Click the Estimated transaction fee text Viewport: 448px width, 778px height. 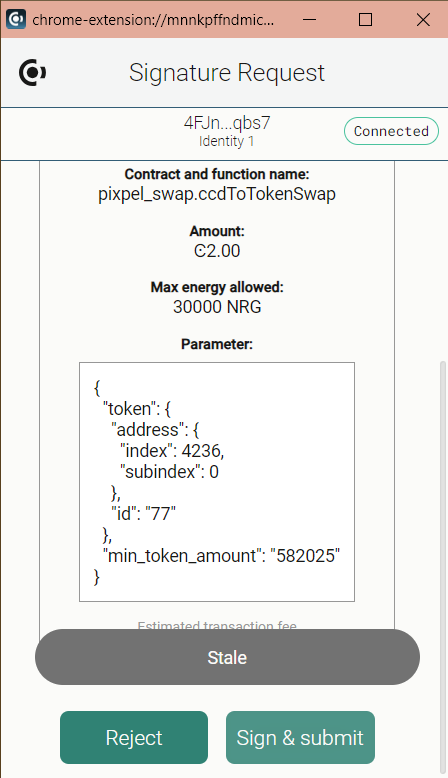click(217, 626)
